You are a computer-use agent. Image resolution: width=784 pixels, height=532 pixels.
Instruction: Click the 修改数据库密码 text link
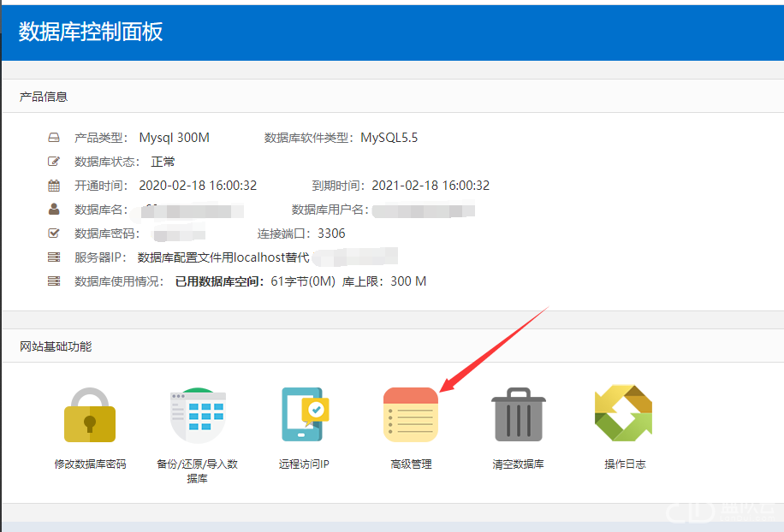pyautogui.click(x=90, y=464)
